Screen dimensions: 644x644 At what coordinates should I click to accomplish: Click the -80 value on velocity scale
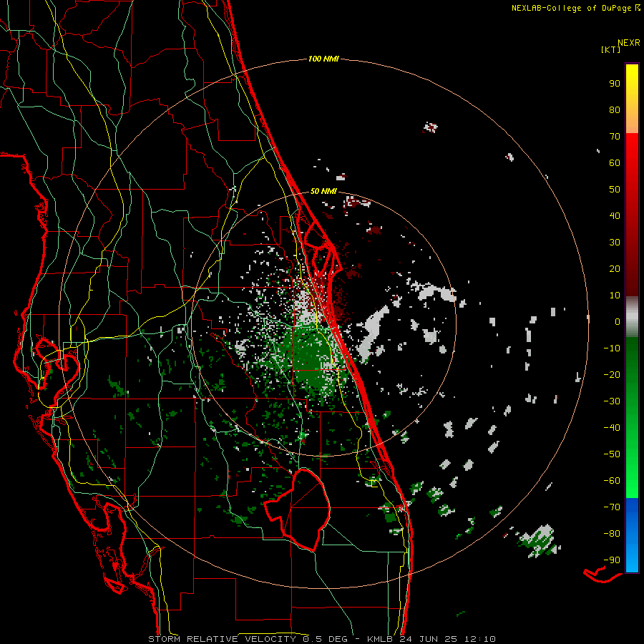point(612,534)
